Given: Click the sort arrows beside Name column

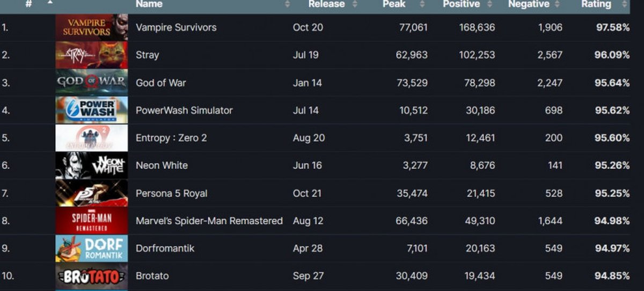Looking at the screenshot, I should pos(288,4).
